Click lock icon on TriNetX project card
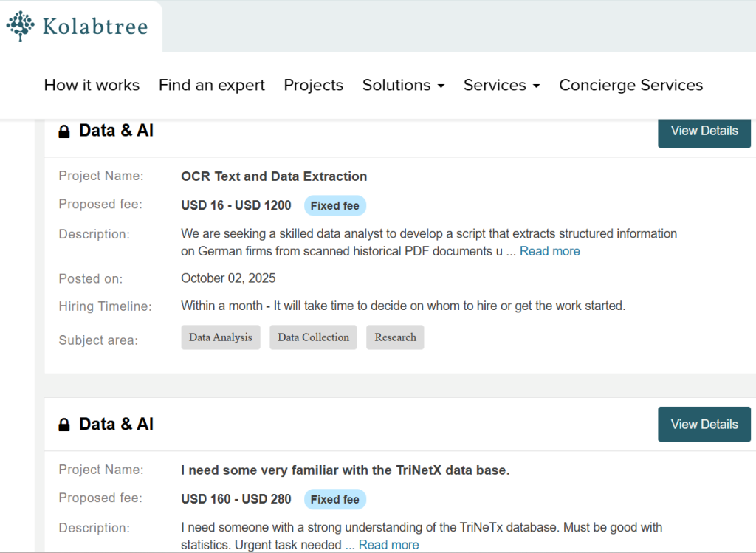Image resolution: width=756 pixels, height=553 pixels. coord(64,425)
